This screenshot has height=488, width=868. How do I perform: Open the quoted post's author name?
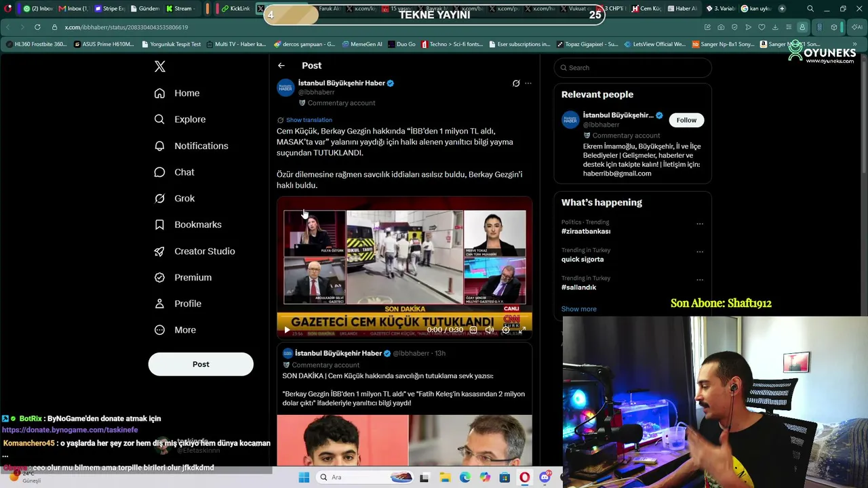point(338,353)
